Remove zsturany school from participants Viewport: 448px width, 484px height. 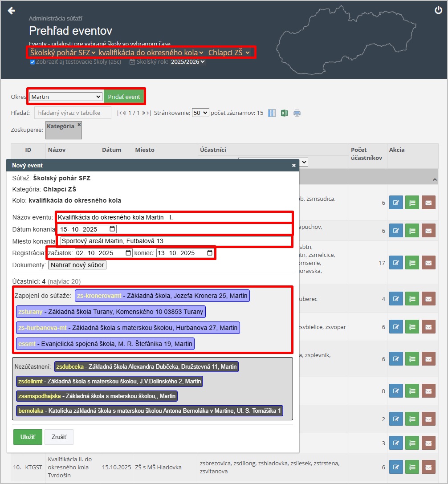click(x=110, y=312)
